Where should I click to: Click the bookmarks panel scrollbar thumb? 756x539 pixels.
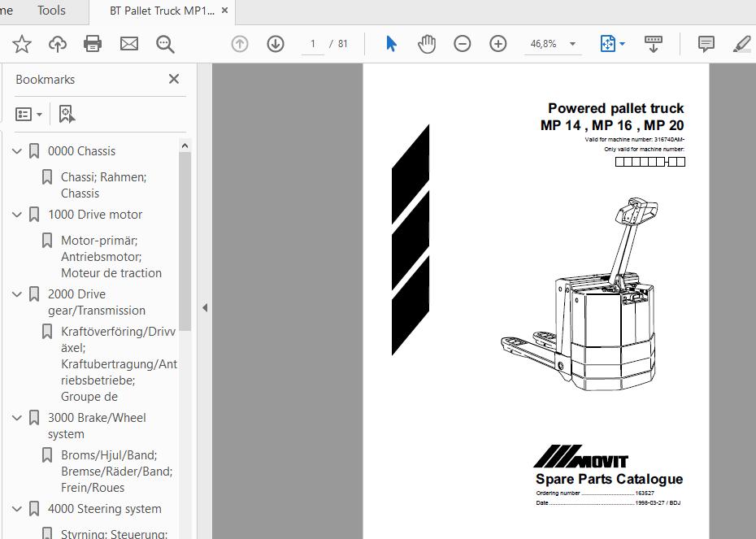pyautogui.click(x=185, y=241)
